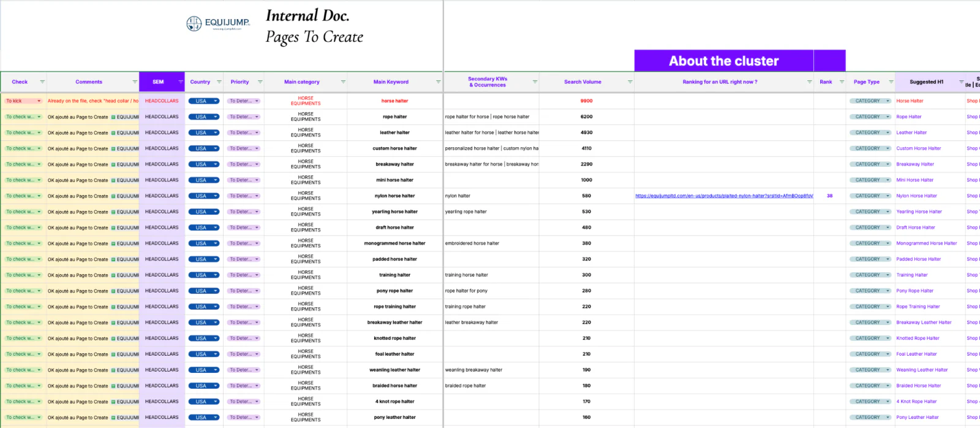Select the 'rope halter for pony' secondary keyword cell
Viewport: 980px width, 428px height.
[x=491, y=291]
